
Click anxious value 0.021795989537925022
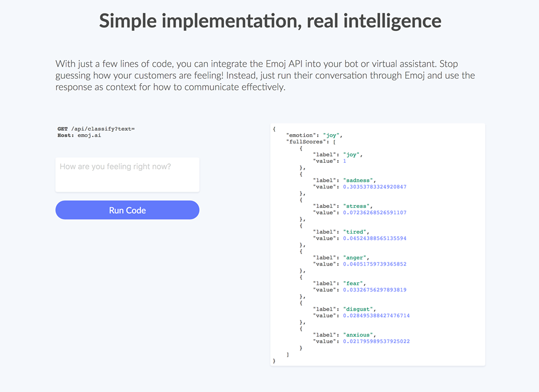pos(376,342)
